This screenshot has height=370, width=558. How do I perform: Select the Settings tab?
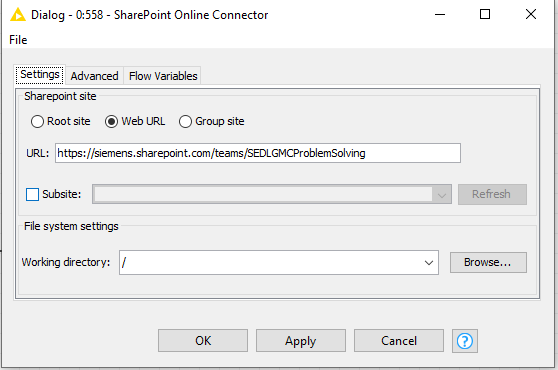[x=40, y=74]
